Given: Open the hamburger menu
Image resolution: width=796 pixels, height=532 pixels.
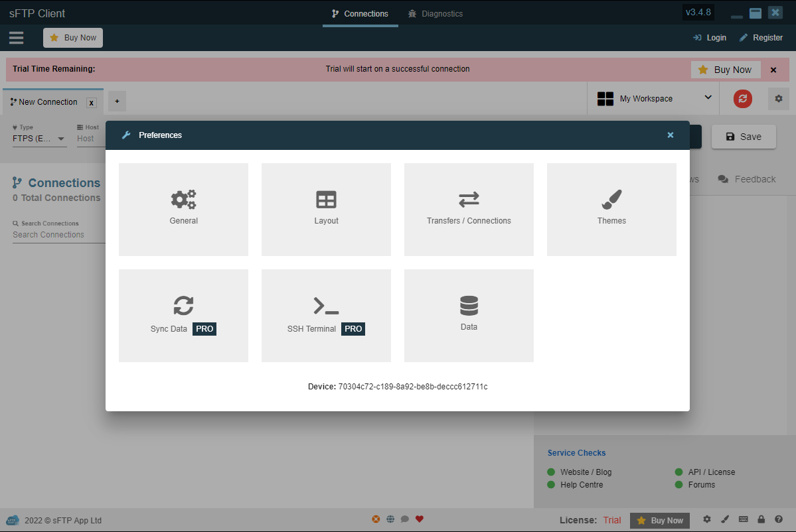Looking at the screenshot, I should coord(16,38).
